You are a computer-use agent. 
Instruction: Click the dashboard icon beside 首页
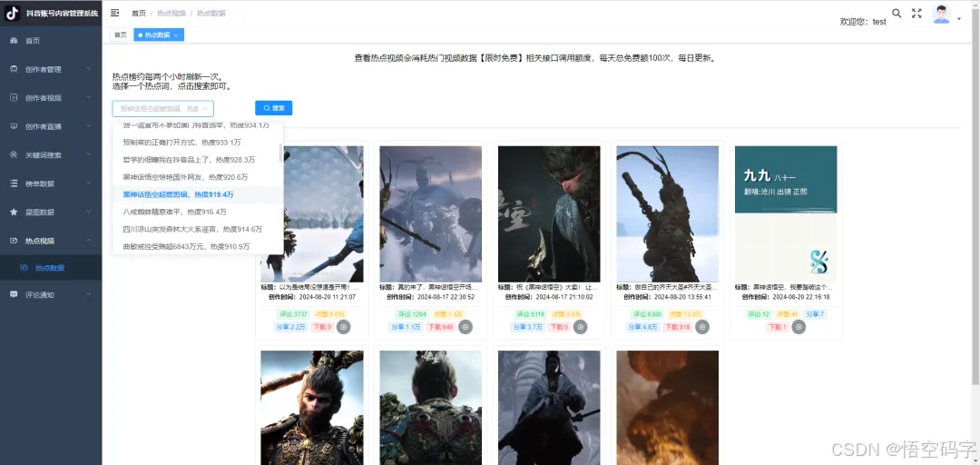click(14, 41)
